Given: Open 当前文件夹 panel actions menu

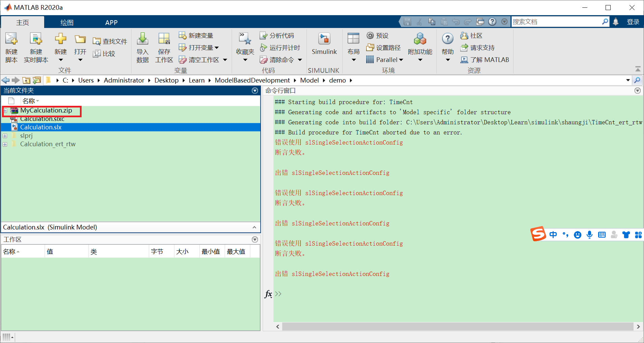Looking at the screenshot, I should click(x=255, y=91).
